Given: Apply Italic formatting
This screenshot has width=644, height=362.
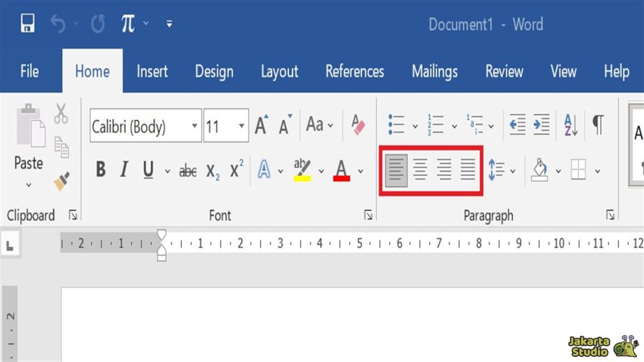Looking at the screenshot, I should coord(124,168).
